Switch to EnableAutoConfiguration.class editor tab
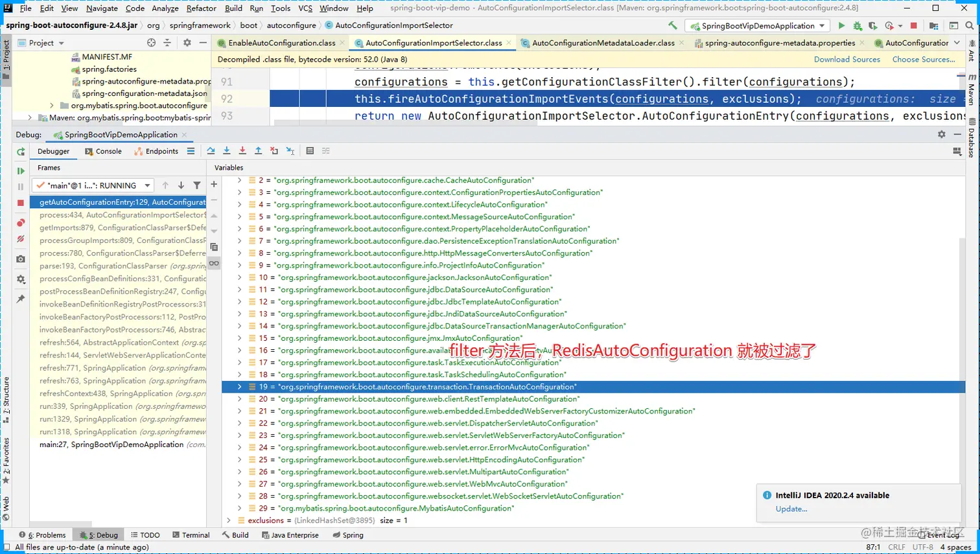980x554 pixels. pos(282,43)
